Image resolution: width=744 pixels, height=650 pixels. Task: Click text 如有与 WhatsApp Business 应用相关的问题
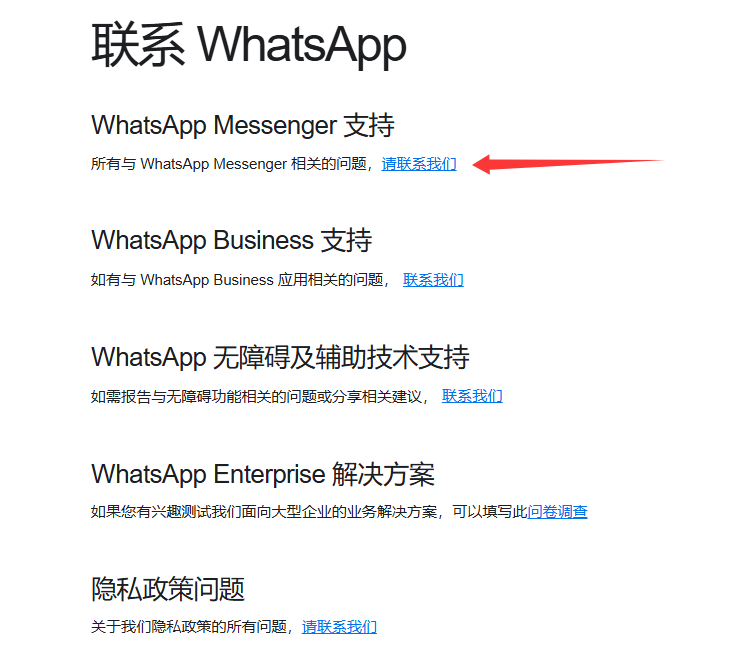click(237, 280)
